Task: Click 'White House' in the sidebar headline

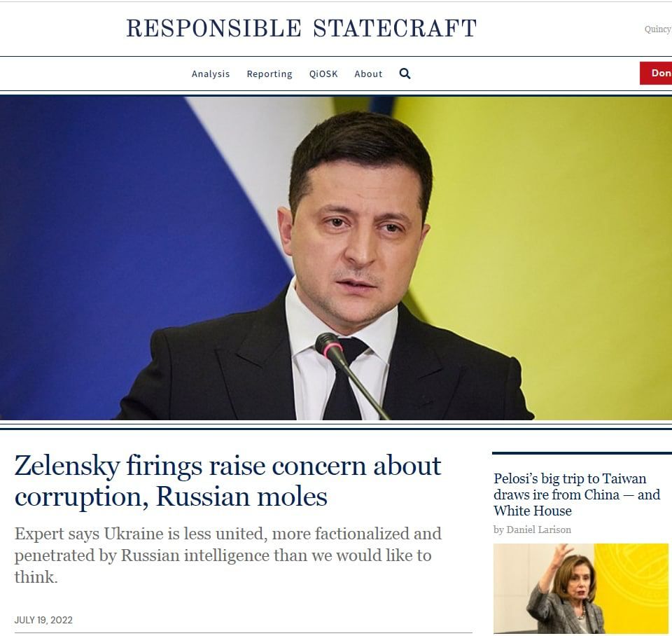Action: pos(532,511)
